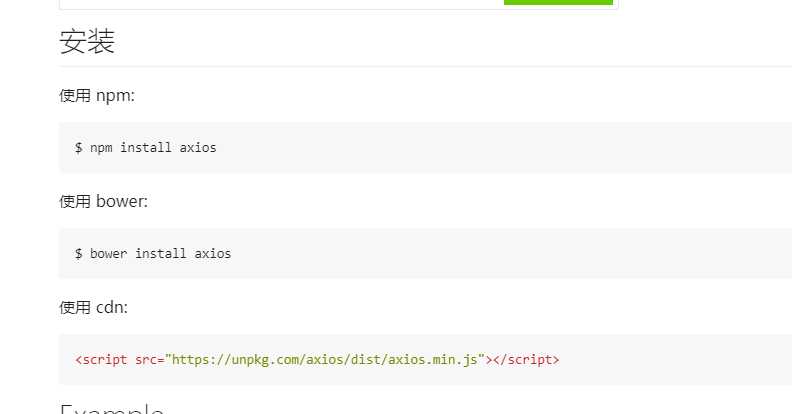
Task: Click the 安装 section heading
Action: tap(87, 41)
